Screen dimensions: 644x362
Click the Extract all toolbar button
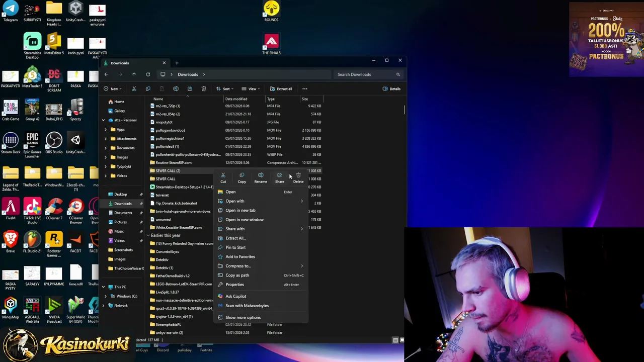point(281,89)
